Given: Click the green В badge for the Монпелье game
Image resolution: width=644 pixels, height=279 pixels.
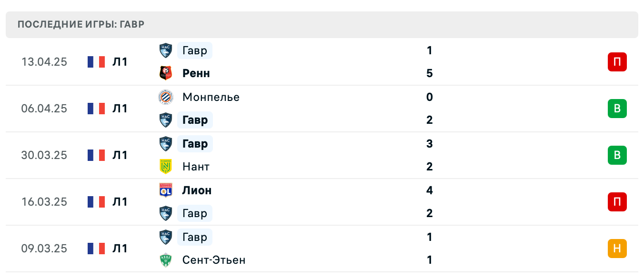Looking at the screenshot, I should point(617,109).
